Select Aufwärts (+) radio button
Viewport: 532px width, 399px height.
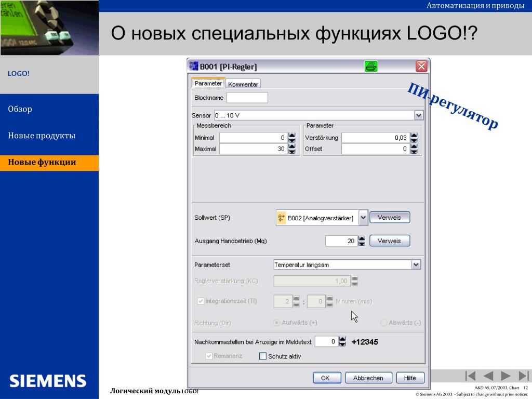[x=277, y=323]
